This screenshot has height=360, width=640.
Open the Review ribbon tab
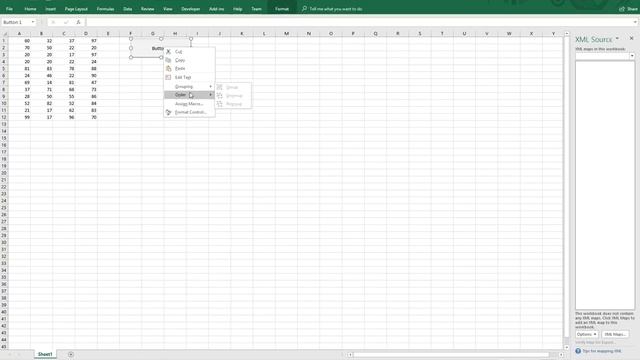point(147,9)
